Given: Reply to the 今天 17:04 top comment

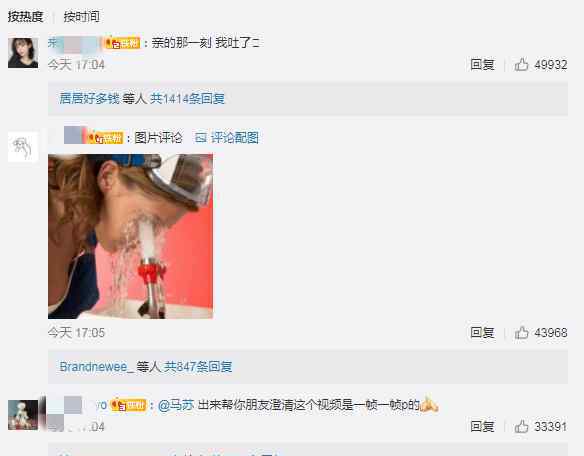Looking at the screenshot, I should pyautogui.click(x=482, y=64).
